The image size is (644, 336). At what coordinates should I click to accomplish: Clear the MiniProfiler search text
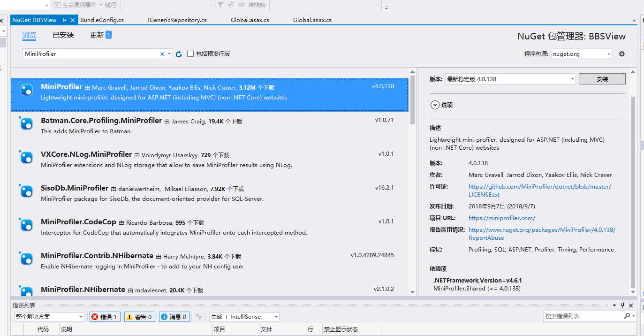[162, 54]
